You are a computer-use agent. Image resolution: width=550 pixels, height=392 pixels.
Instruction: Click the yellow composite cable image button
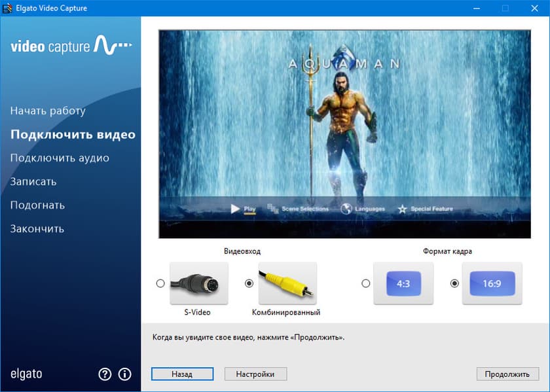click(287, 283)
